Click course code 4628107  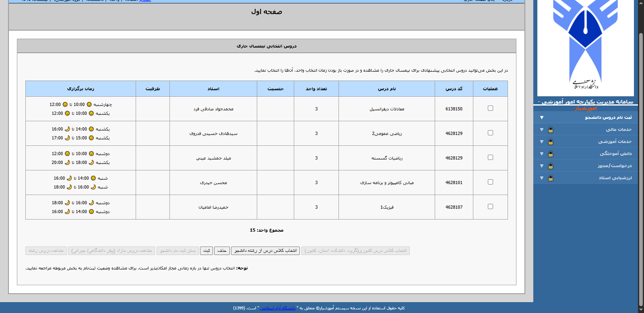click(x=454, y=207)
